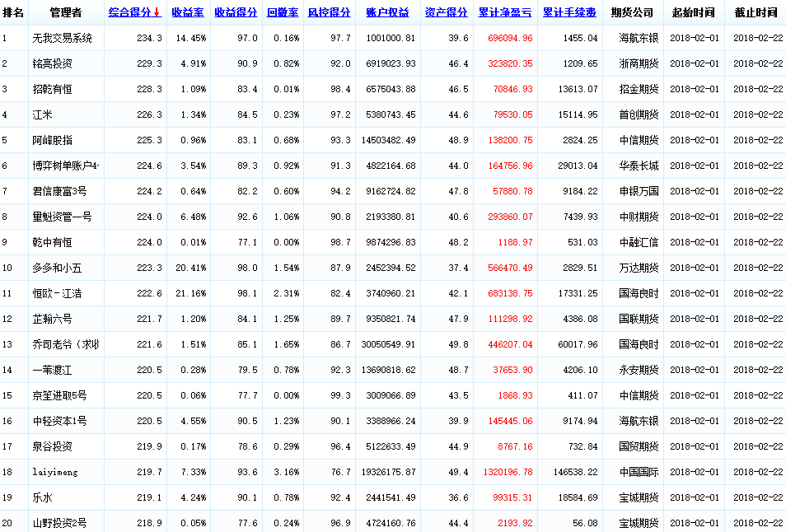The height and width of the screenshot is (532, 786).
Task: Sort by 累计净盈亏 column
Action: click(x=504, y=13)
